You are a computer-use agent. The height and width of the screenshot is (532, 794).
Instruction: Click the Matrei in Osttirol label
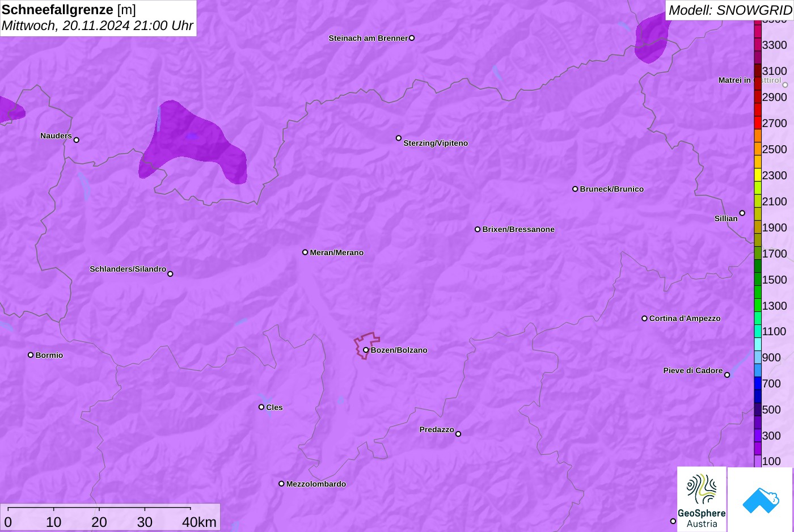pos(750,80)
